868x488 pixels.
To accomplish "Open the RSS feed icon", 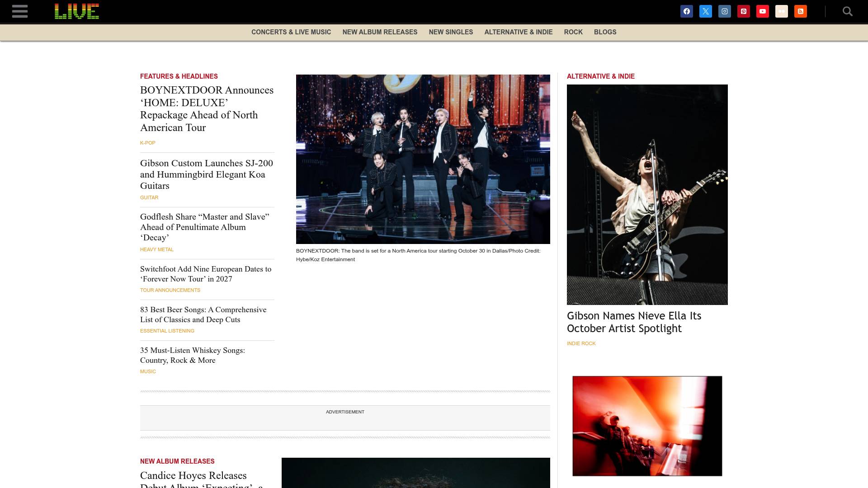I will click(x=801, y=11).
